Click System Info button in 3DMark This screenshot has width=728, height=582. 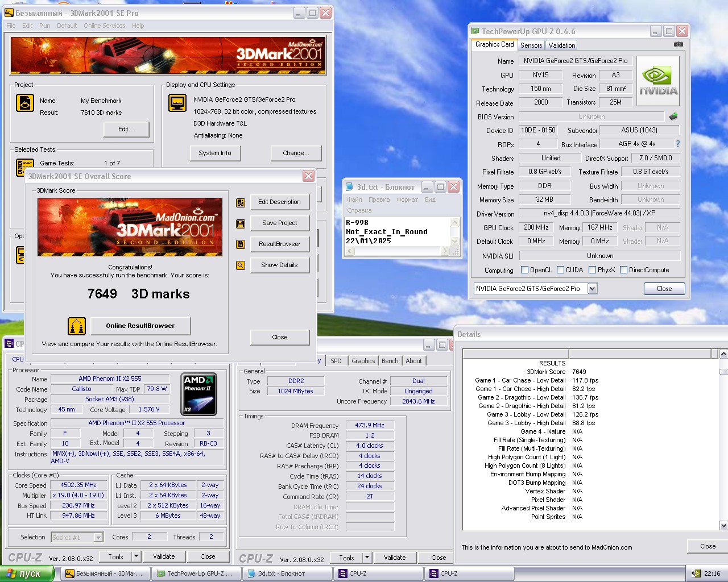click(215, 153)
